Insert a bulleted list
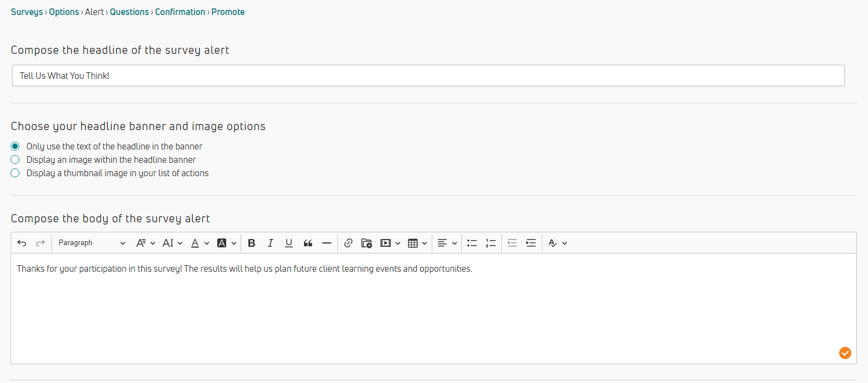The width and height of the screenshot is (868, 383). [472, 243]
